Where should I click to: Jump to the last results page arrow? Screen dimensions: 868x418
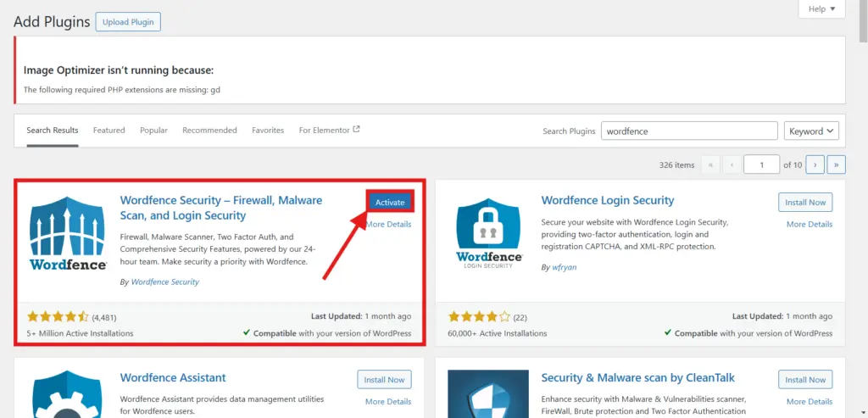[x=837, y=165]
